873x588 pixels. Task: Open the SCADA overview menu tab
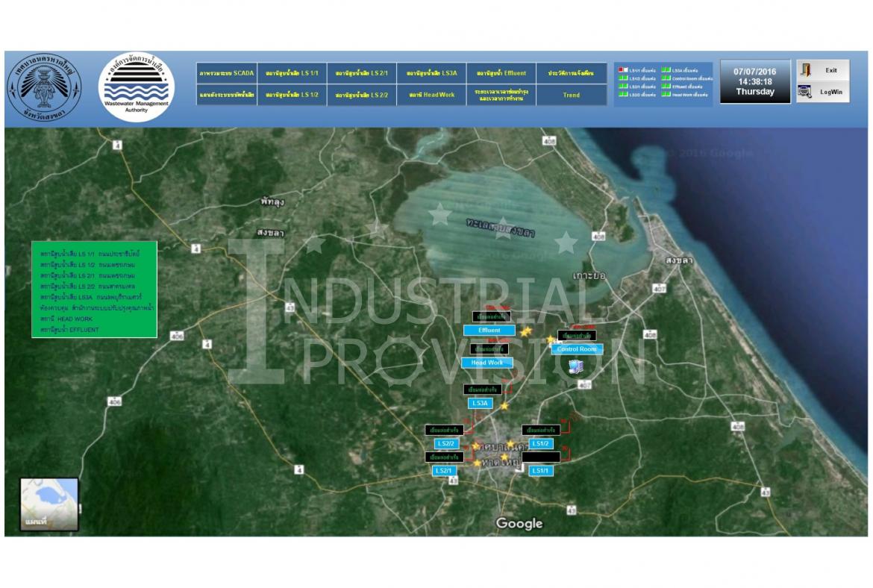click(x=227, y=73)
